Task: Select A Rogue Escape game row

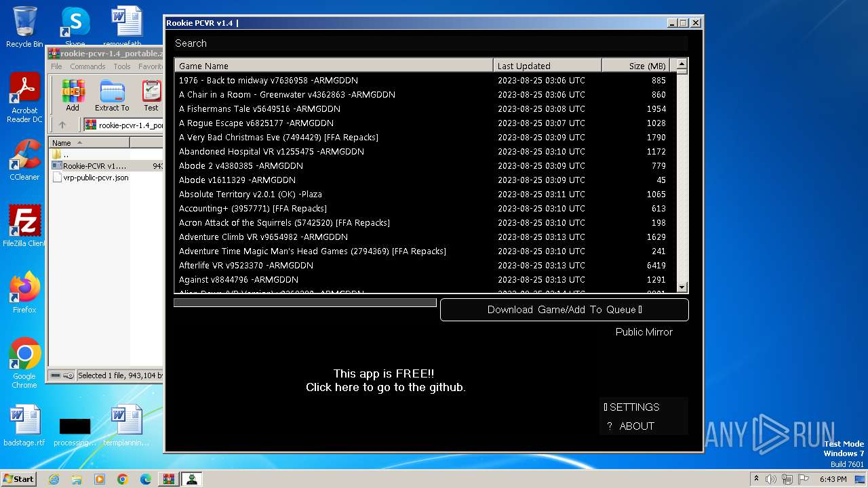Action: click(x=425, y=123)
